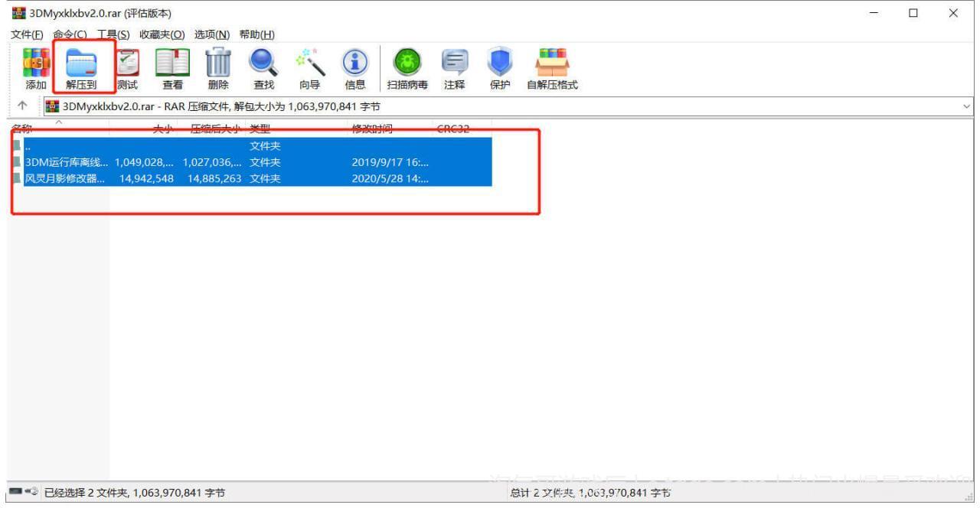Open the Comment (注释) icon
Screen dimensions: 980x508
[x=455, y=67]
